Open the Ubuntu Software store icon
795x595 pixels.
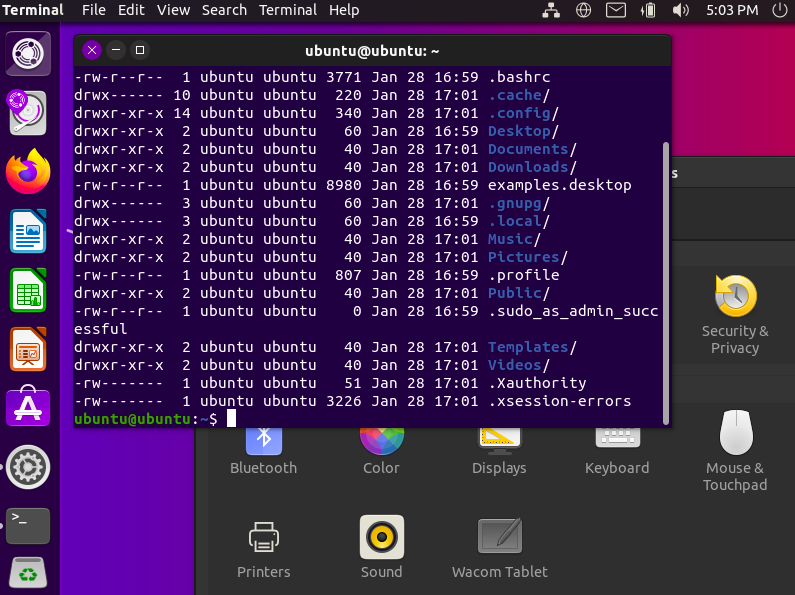[28, 407]
